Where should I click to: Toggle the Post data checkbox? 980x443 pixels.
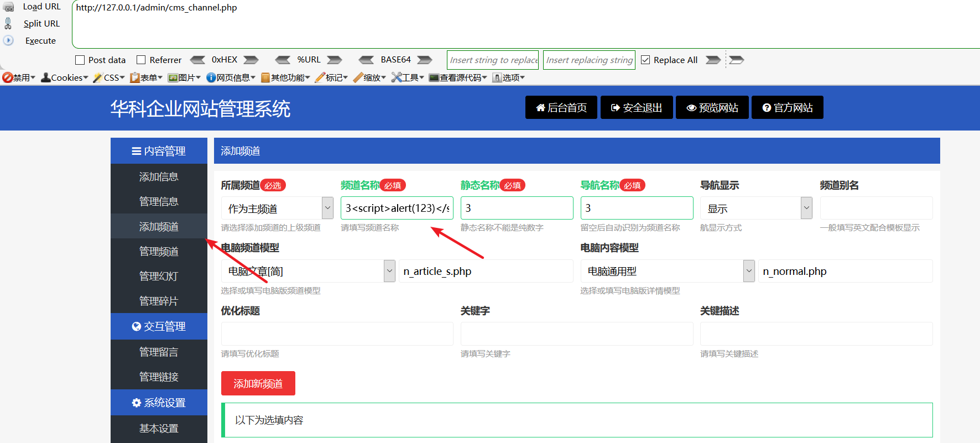tap(80, 60)
